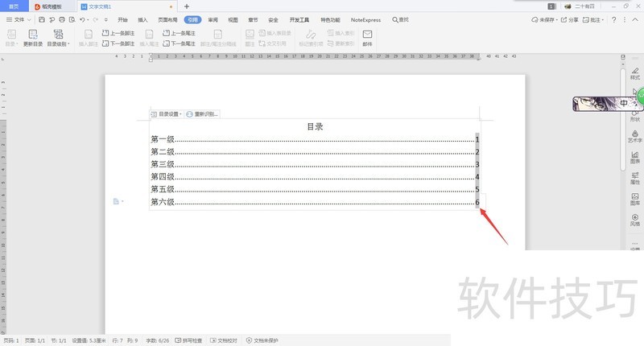Switch to the 开始 ribbon tab
Image resolution: width=644 pixels, height=346 pixels.
point(122,19)
